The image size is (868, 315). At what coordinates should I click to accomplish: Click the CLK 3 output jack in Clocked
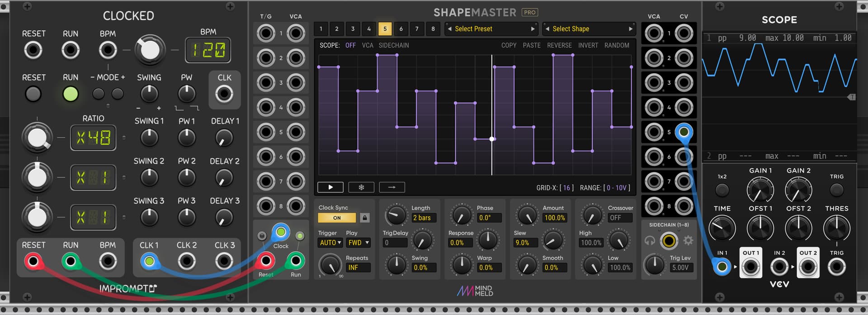(224, 261)
